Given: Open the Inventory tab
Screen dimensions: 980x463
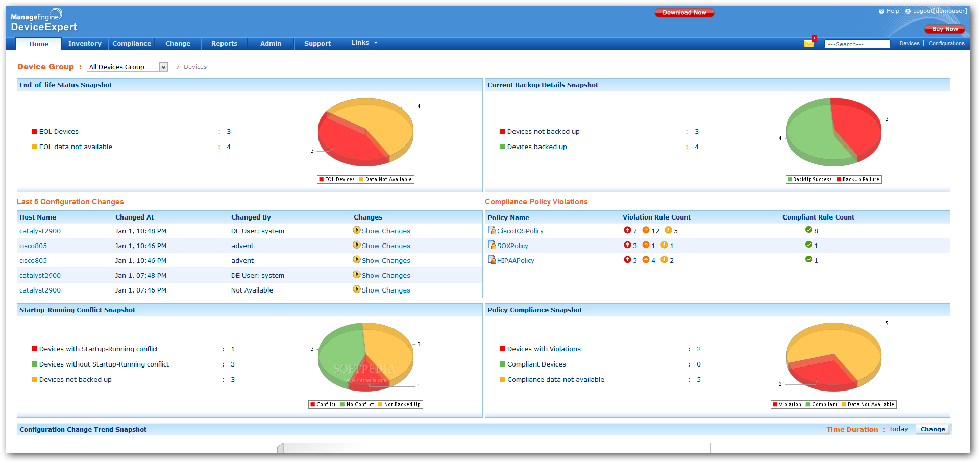Looking at the screenshot, I should click(x=85, y=44).
